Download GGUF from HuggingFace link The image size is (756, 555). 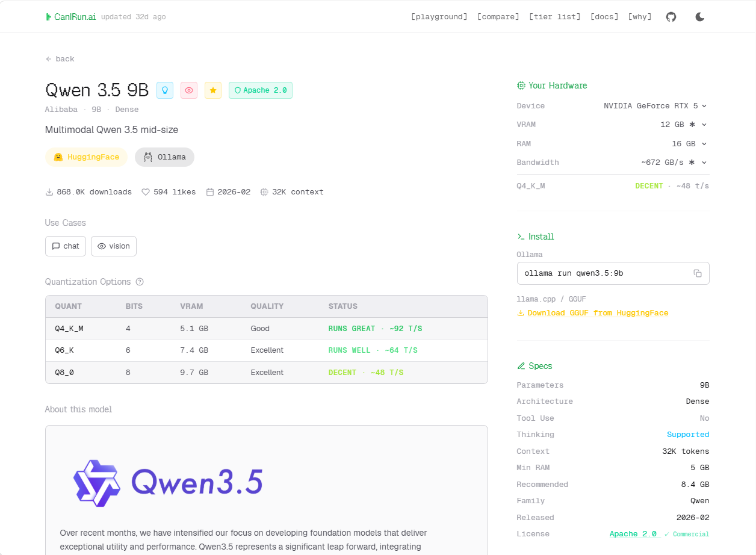coord(593,313)
